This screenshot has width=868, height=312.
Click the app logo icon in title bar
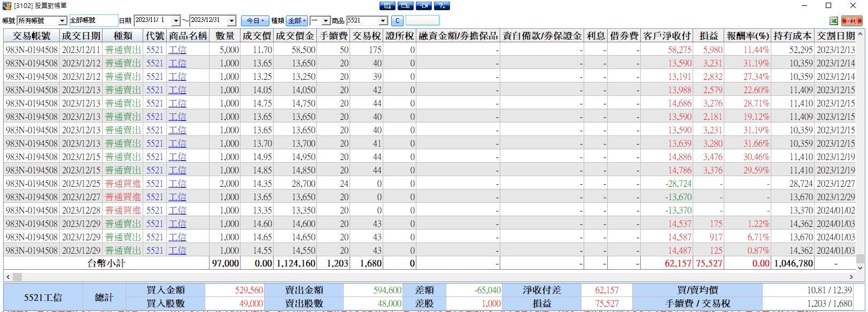7,5
